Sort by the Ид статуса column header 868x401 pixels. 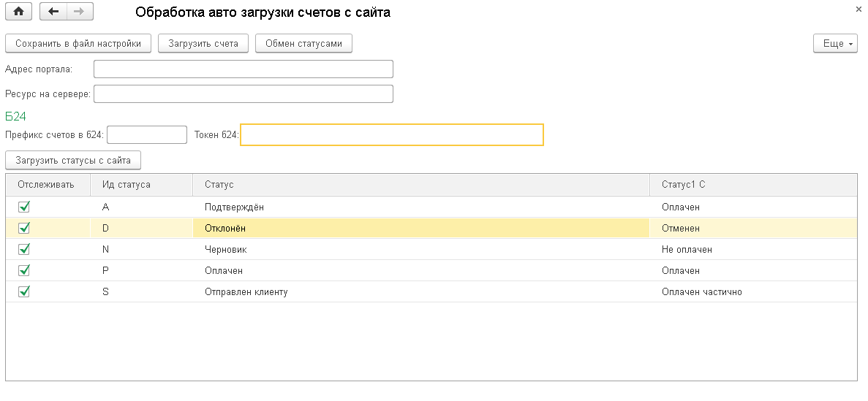[x=142, y=185]
